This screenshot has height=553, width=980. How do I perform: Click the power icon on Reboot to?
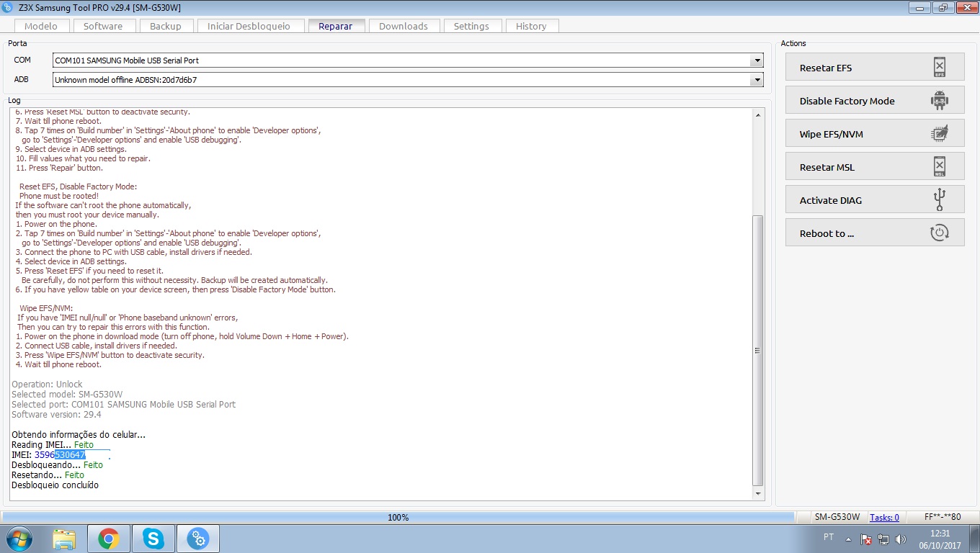[x=940, y=233]
